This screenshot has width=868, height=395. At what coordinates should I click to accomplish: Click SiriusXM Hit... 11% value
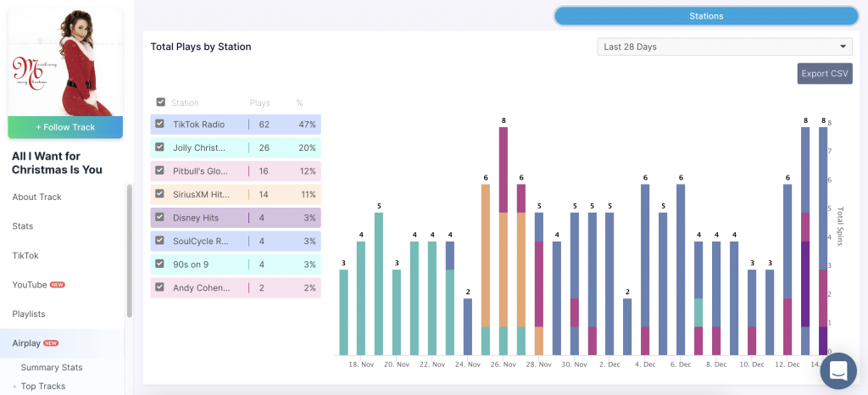click(x=308, y=194)
